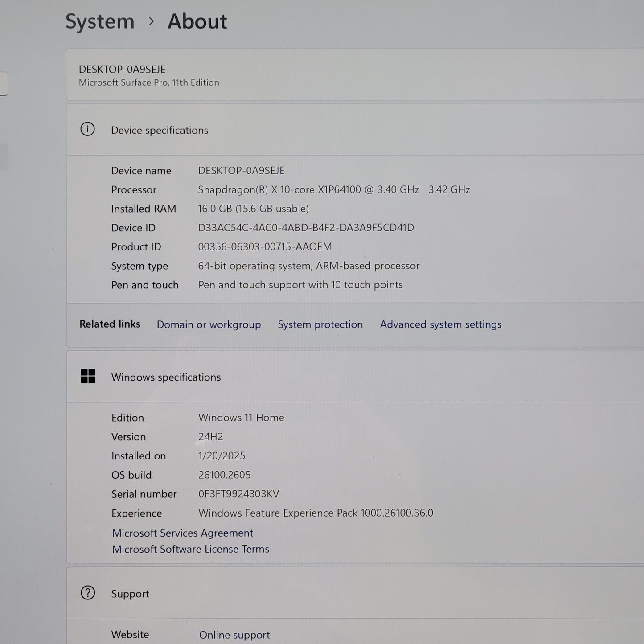Click the breadcrumb chevron separator
644x644 pixels.
click(152, 21)
